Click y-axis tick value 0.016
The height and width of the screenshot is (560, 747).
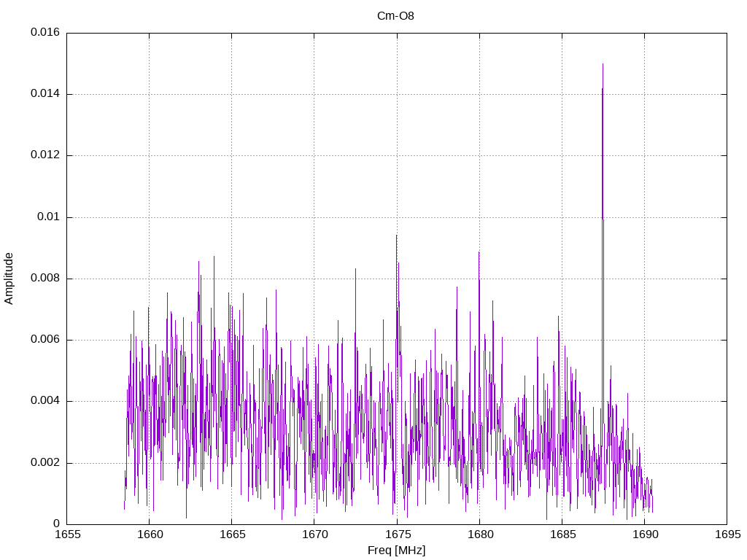click(x=45, y=32)
